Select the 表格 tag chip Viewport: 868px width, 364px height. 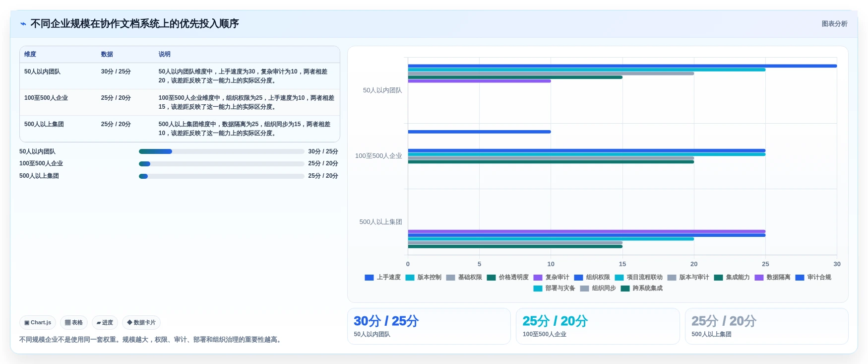click(x=74, y=322)
